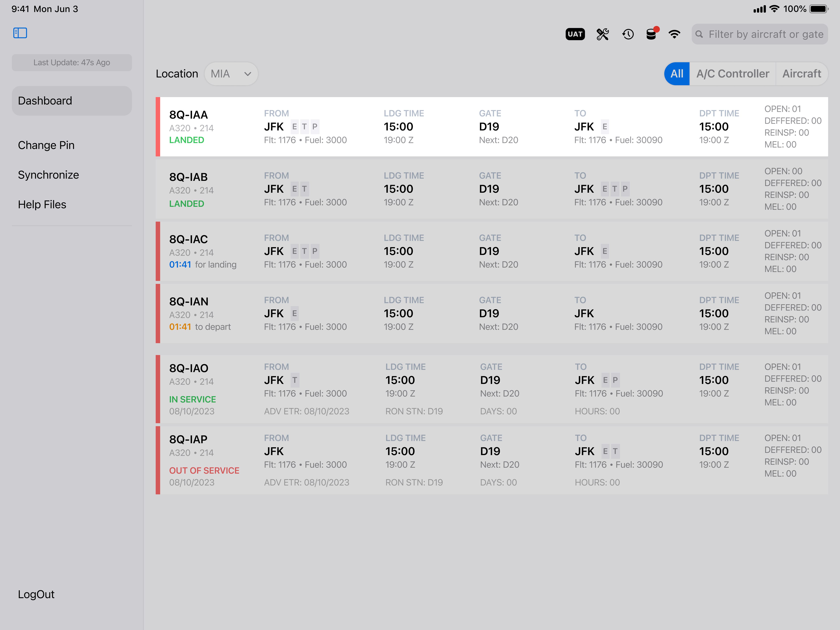The width and height of the screenshot is (840, 630).
Task: Tap the T badge on 8Q-IAO FROM
Action: [295, 380]
